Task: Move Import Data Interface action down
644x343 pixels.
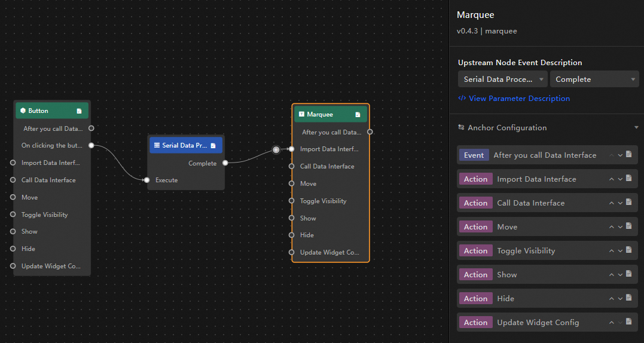Action: tap(620, 179)
